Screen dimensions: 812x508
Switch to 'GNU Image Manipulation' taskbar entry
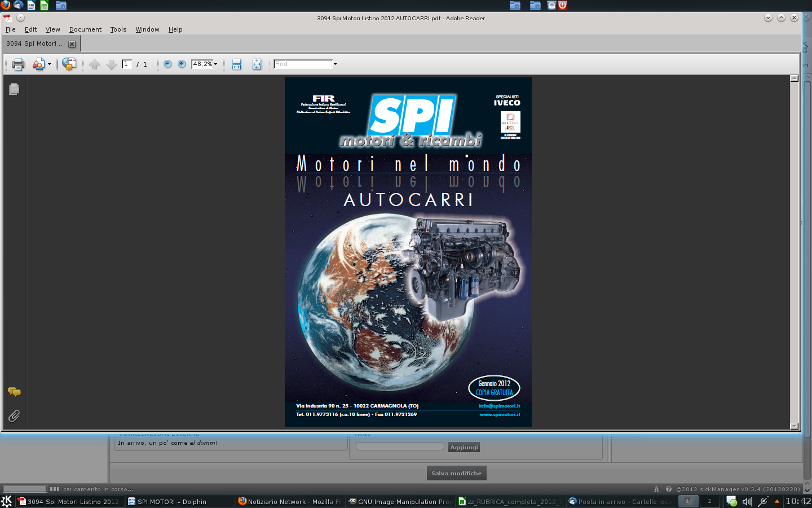click(400, 501)
